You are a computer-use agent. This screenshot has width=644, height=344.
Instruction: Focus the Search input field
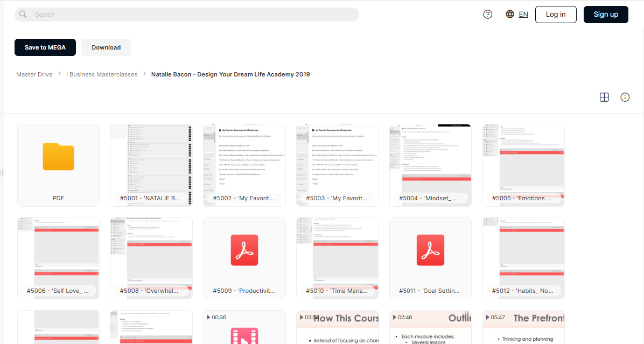click(x=187, y=15)
